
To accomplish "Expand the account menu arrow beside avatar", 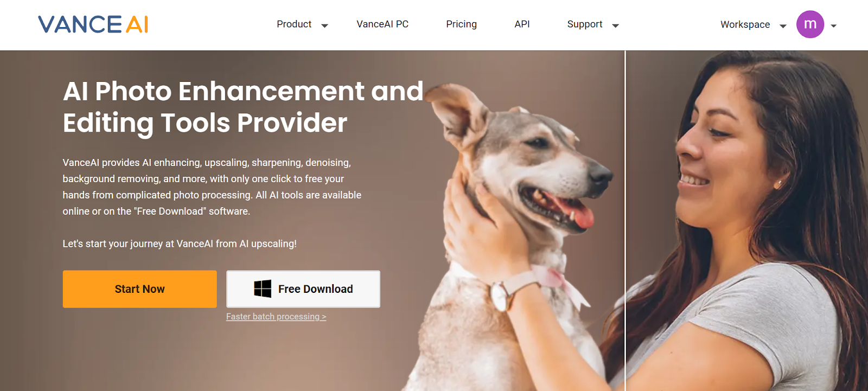I will coord(834,25).
